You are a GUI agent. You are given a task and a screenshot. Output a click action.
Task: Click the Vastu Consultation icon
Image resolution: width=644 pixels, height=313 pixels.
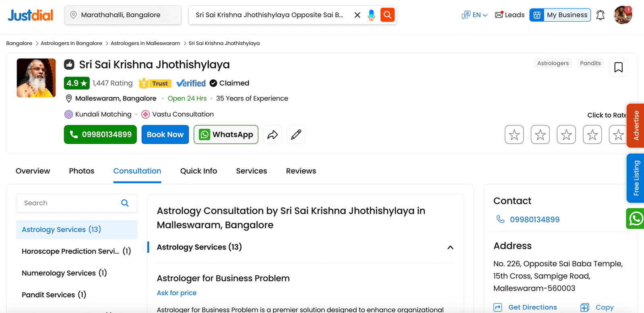(x=146, y=114)
